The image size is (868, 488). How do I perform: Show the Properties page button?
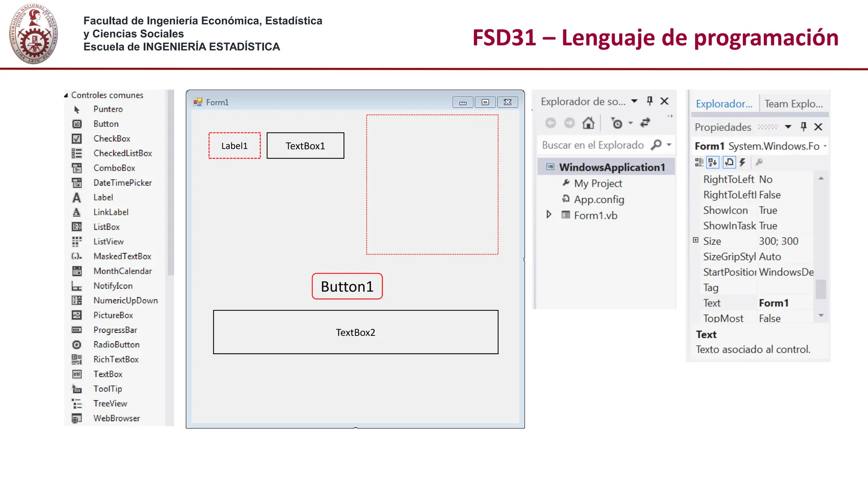pos(729,162)
